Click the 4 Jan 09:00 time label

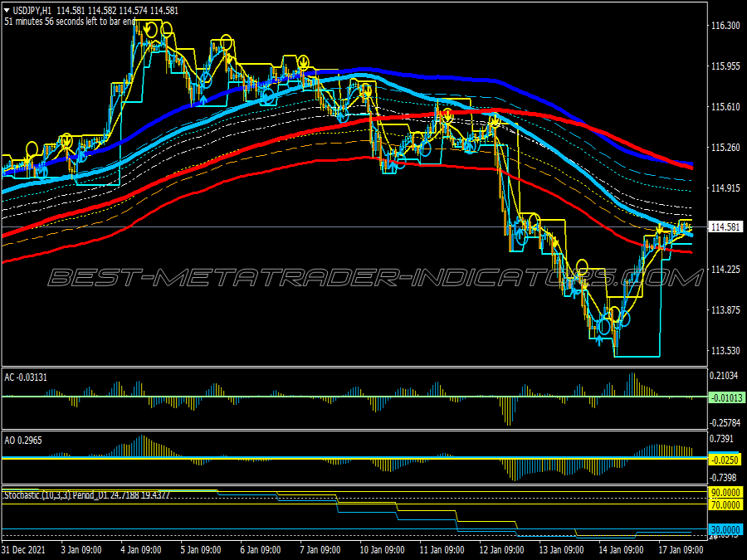point(141,549)
